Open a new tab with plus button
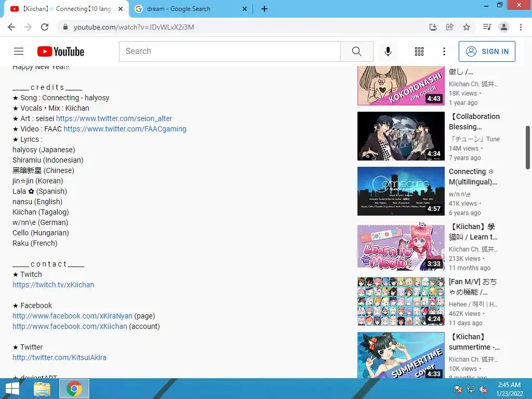The image size is (532, 399). click(x=264, y=9)
